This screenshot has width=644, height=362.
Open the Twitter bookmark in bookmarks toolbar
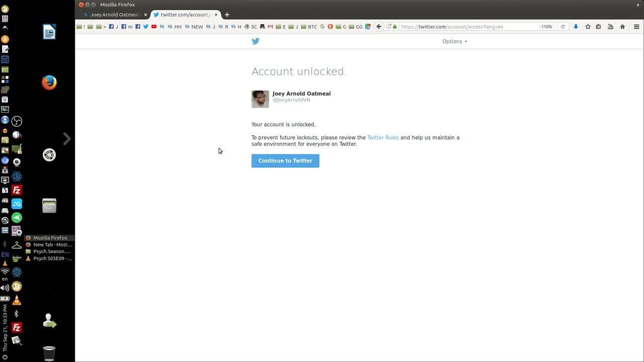(145, 27)
